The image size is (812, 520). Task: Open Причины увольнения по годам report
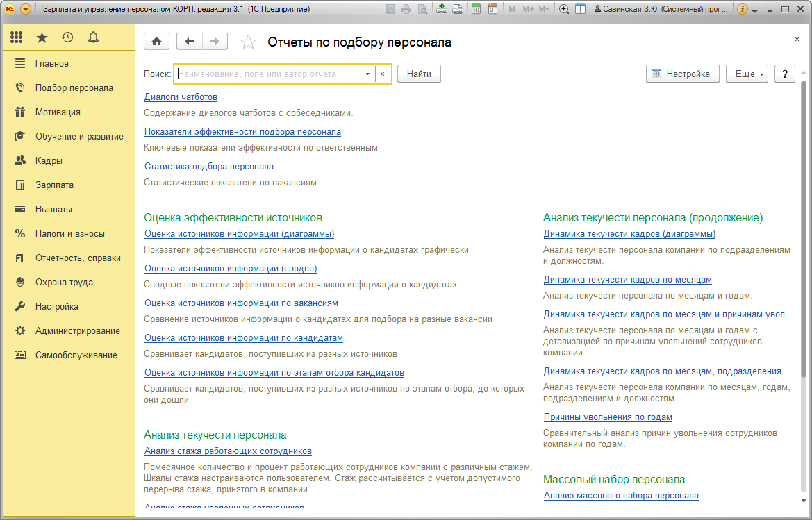tap(608, 417)
